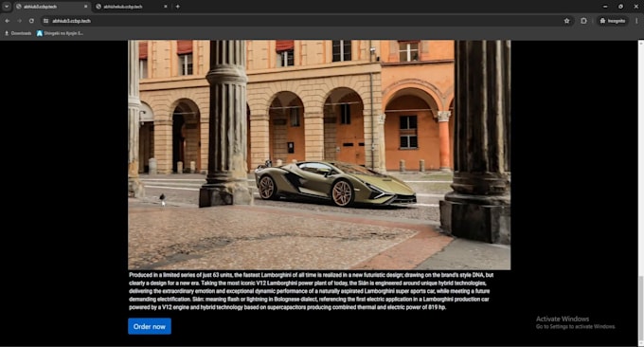The width and height of the screenshot is (644, 347).
Task: Bookmark this page with the star icon
Action: coord(566,21)
